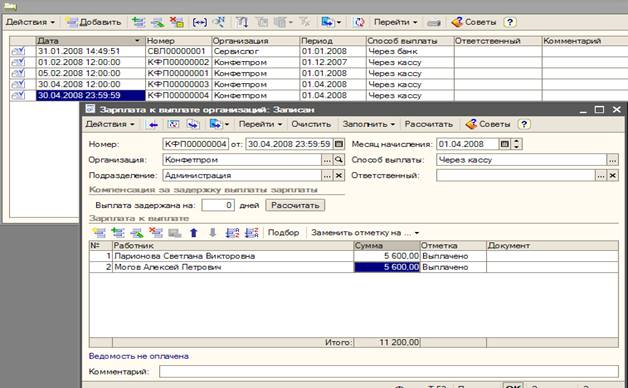Screen dimensions: 628x388
Task: Open the Заменить отметку на dropdown
Action: coord(365,233)
